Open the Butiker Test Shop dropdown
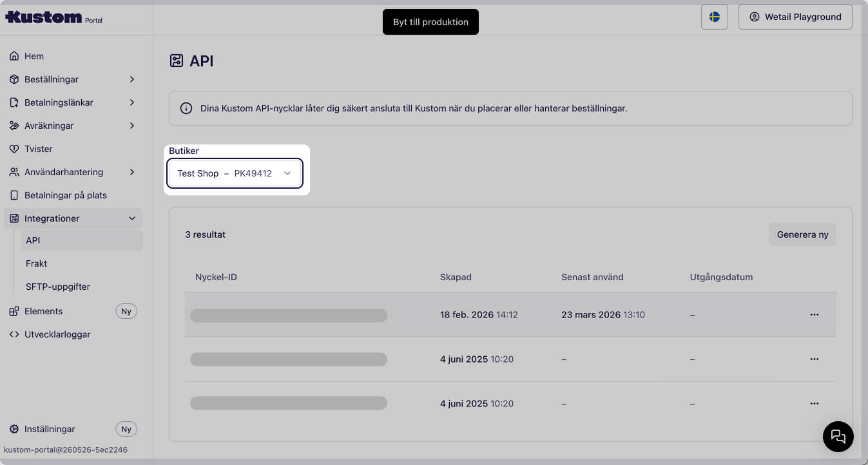 (x=235, y=173)
